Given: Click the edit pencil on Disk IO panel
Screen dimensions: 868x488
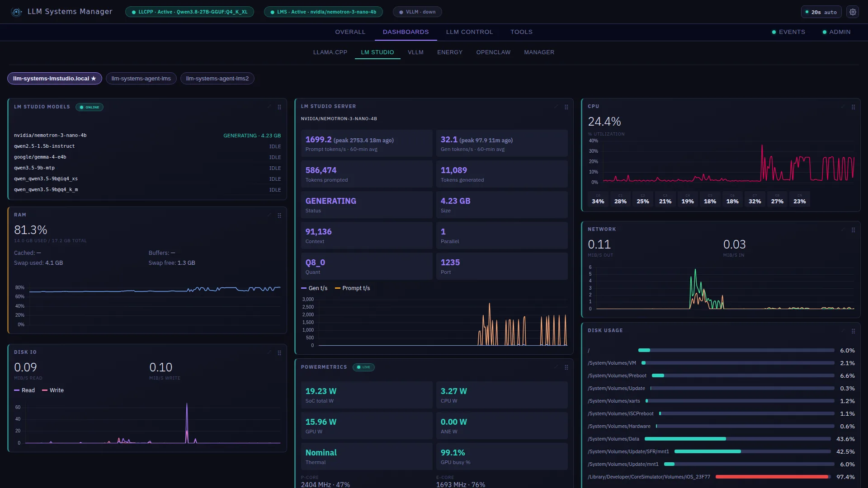Looking at the screenshot, I should tap(269, 352).
